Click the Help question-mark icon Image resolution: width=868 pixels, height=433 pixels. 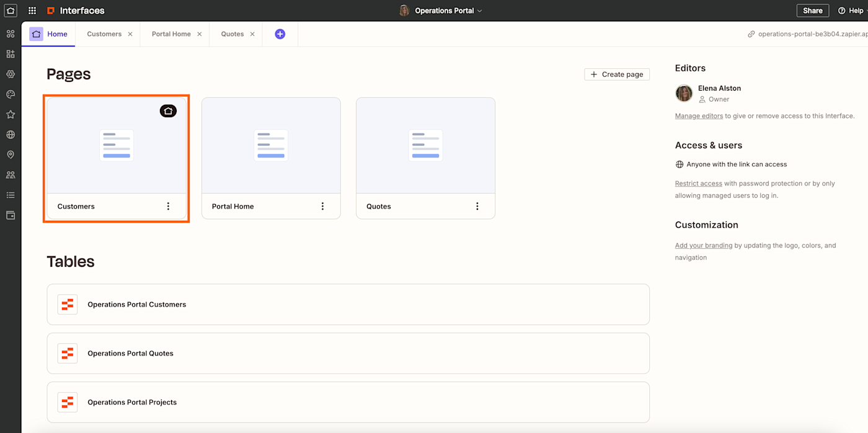click(842, 11)
